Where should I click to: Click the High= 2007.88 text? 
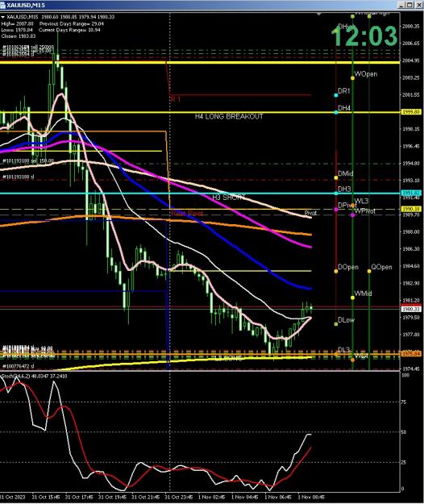click(x=18, y=23)
